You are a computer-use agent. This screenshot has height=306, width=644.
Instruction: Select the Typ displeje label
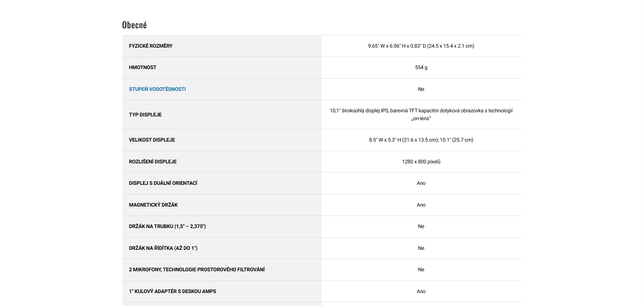click(x=145, y=115)
